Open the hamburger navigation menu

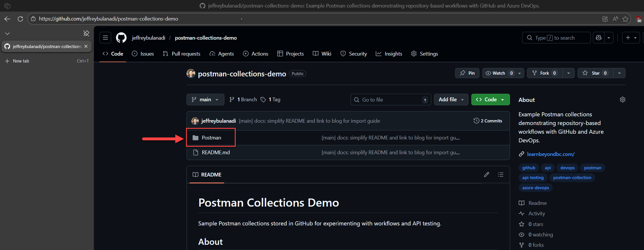105,38
